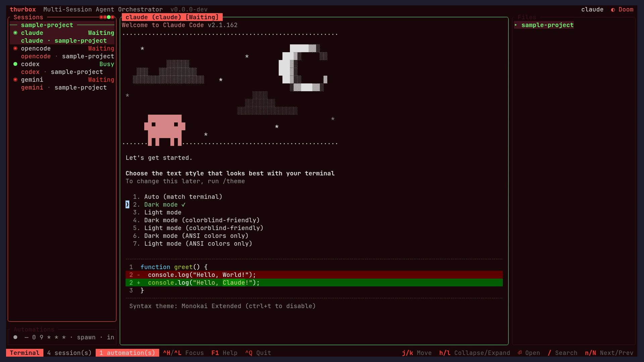Select the opencode session row
This screenshot has height=362, width=644.
[x=62, y=52]
